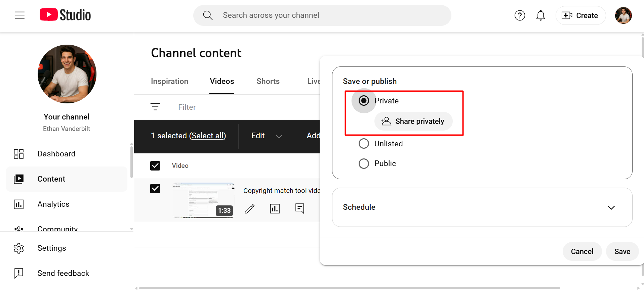Image resolution: width=644 pixels, height=290 pixels.
Task: Open video comments icon under video title
Action: pyautogui.click(x=300, y=208)
